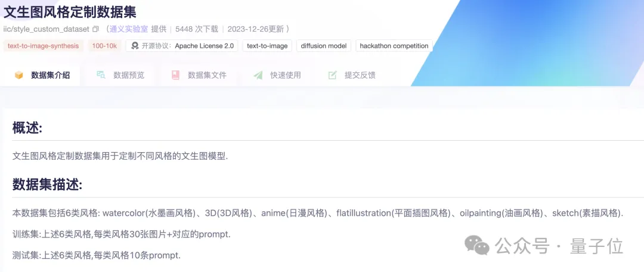
Task: Select the text-to-image-synthesis tag
Action: (43, 46)
